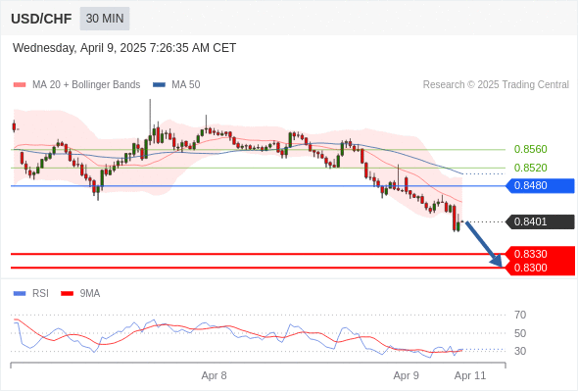The image size is (578, 392).
Task: Click the Apr 9 date axis label
Action: tap(406, 375)
